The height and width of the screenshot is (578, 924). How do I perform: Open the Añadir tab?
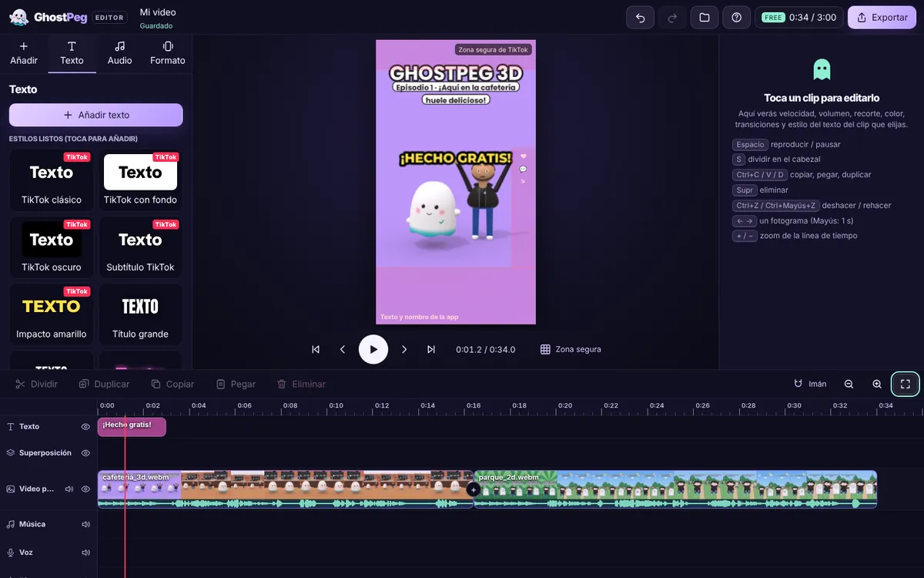(x=24, y=53)
